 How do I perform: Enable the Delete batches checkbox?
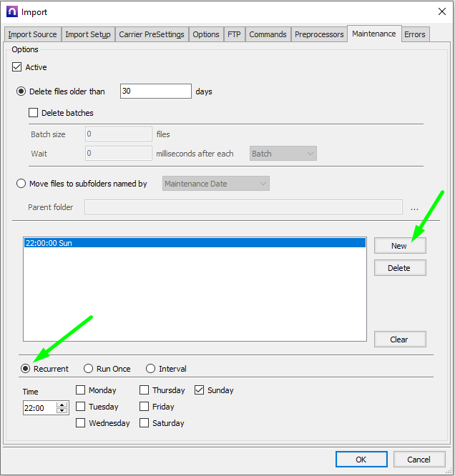pos(33,113)
